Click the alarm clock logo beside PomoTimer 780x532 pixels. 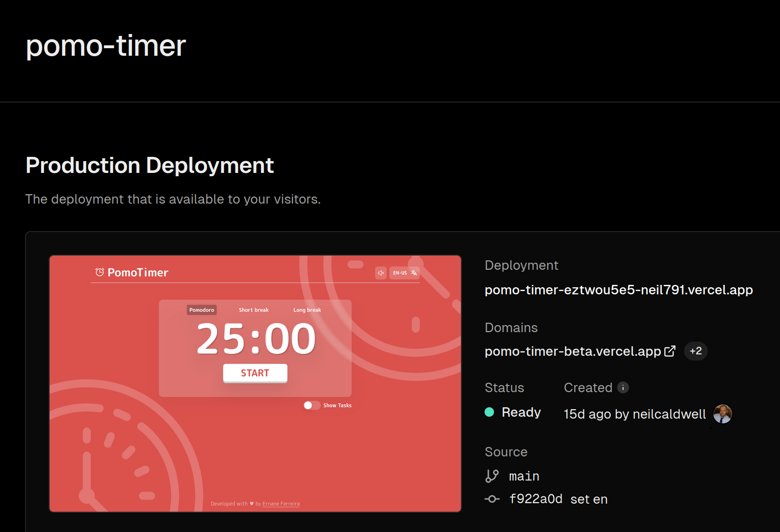pyautogui.click(x=99, y=272)
